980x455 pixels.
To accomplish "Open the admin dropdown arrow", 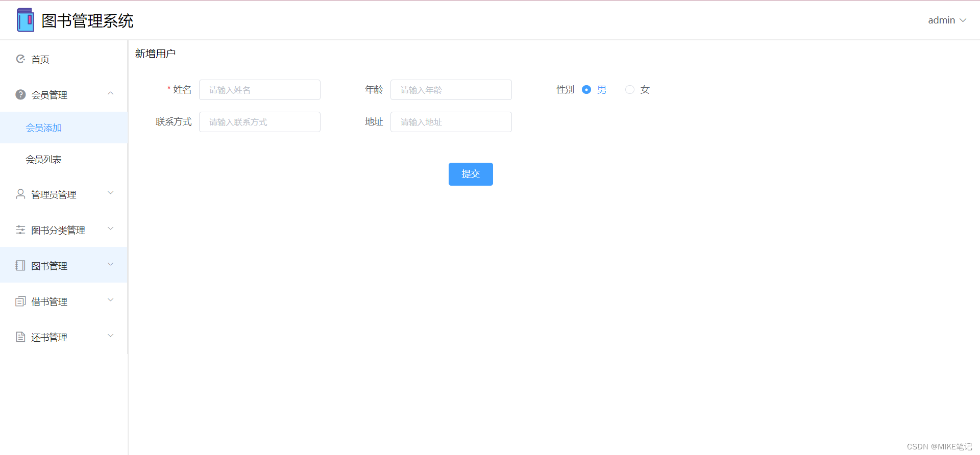I will pyautogui.click(x=963, y=20).
